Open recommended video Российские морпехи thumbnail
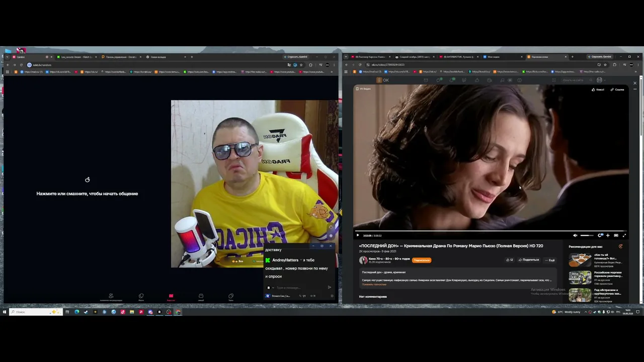 (580, 278)
